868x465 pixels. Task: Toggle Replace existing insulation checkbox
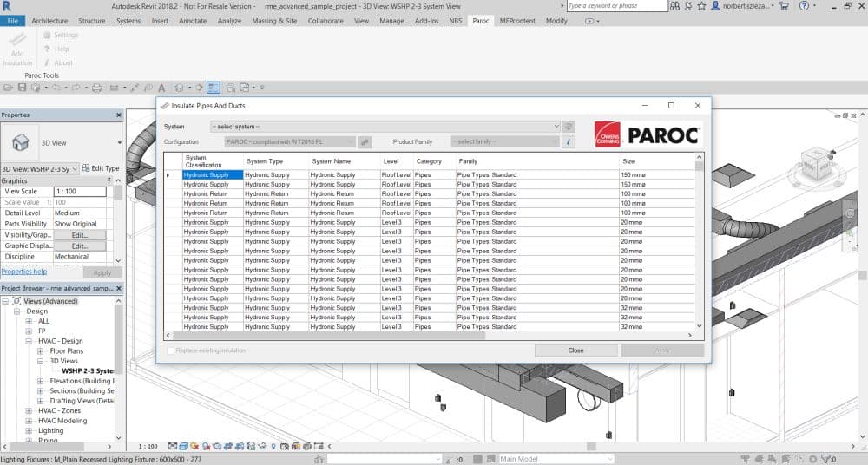(x=170, y=350)
